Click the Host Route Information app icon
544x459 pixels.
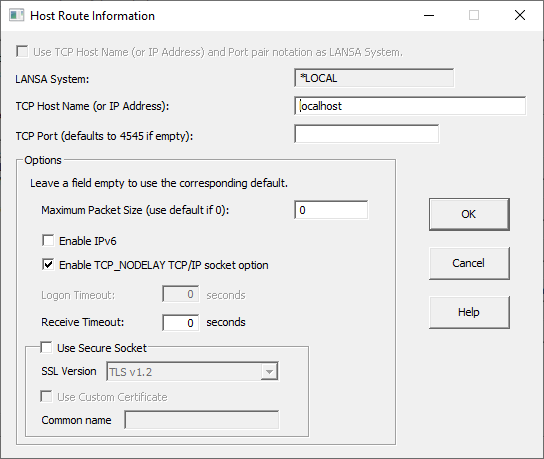(16, 16)
